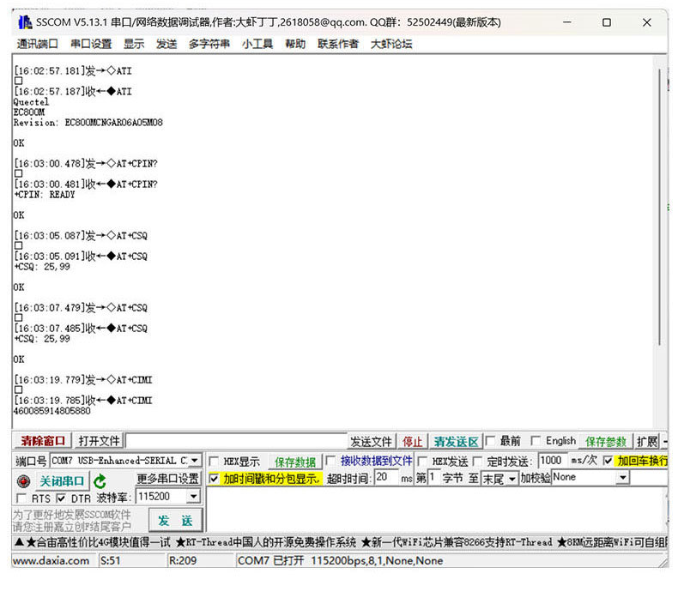Minimize the SSCOM window
This screenshot has height=616, width=678.
[x=567, y=22]
